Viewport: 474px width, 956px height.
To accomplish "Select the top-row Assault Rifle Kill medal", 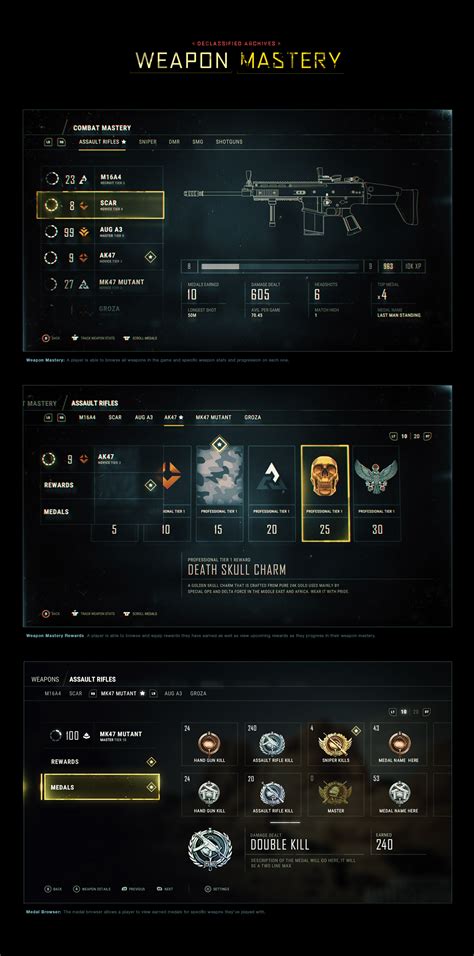I will [273, 743].
